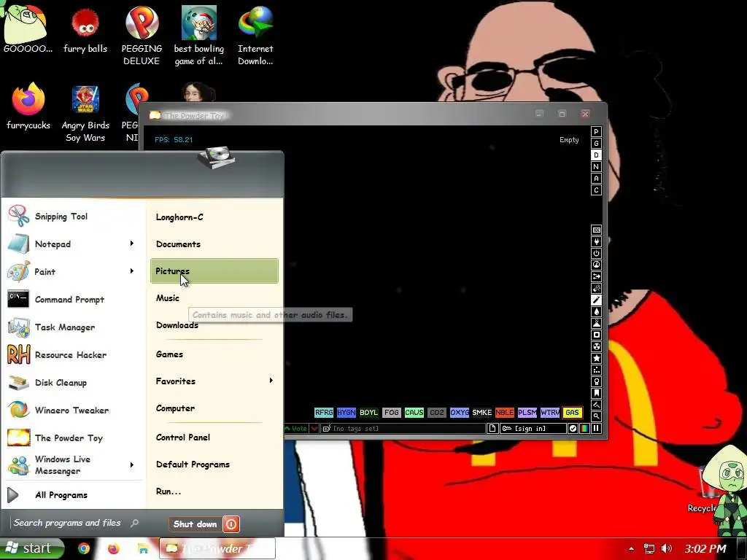Image resolution: width=747 pixels, height=560 pixels.
Task: Open Documents in the start menu
Action: click(214, 244)
